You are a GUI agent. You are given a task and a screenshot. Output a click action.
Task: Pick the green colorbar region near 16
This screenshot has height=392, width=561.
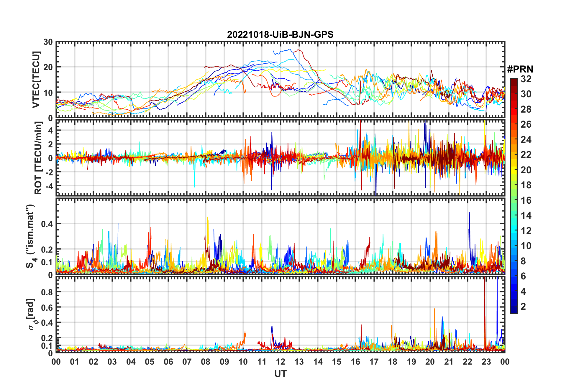(514, 200)
